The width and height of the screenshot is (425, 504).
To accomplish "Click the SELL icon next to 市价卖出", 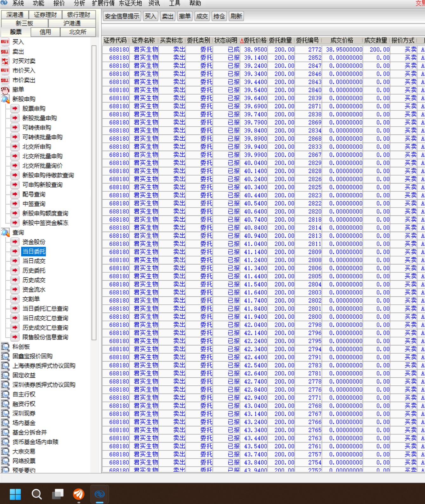I will (x=5, y=80).
